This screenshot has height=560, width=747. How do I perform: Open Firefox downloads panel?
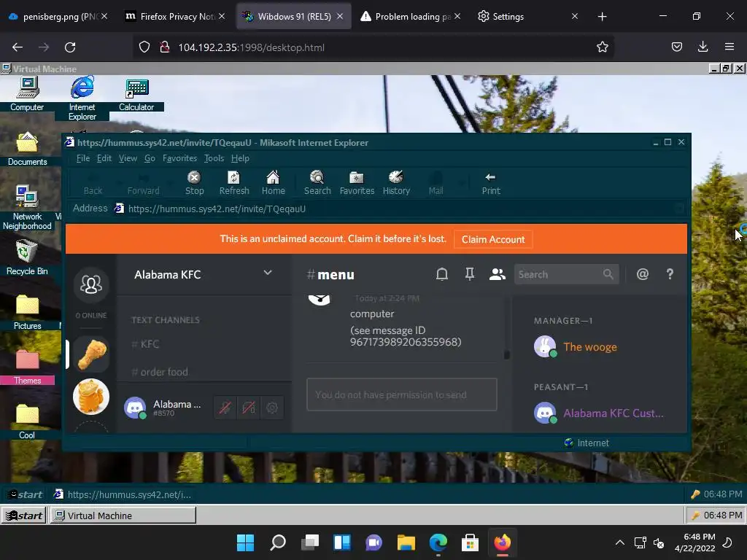coord(703,47)
